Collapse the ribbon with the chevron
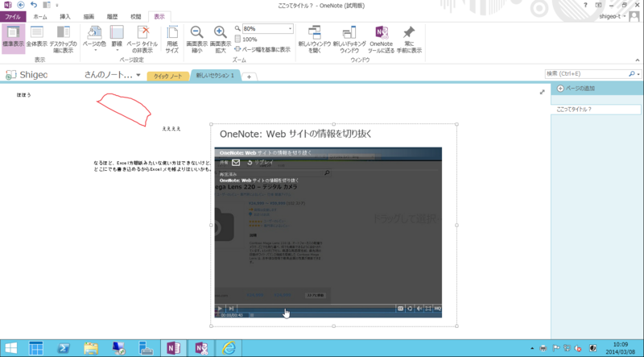The image size is (644, 357). pyautogui.click(x=638, y=60)
